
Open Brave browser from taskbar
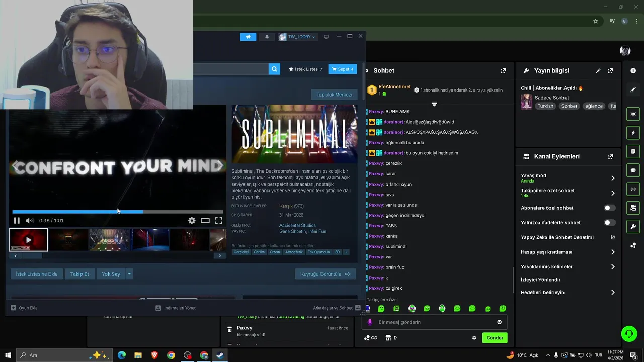(154, 355)
